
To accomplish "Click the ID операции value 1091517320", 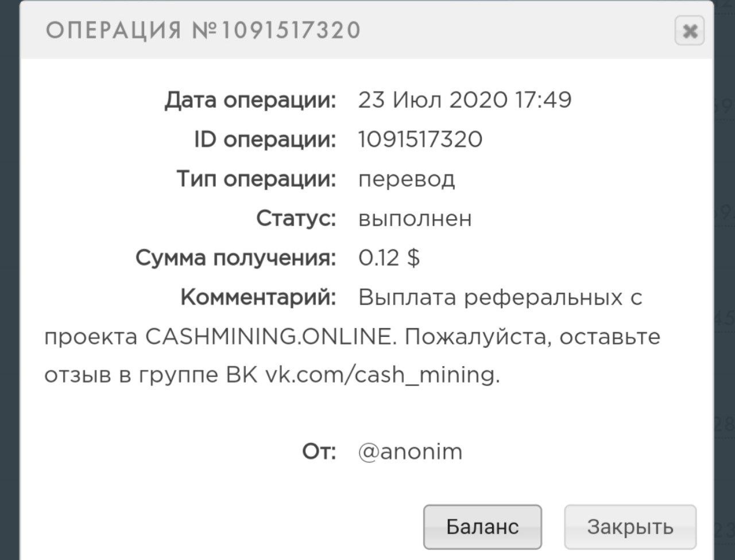I will click(x=420, y=139).
